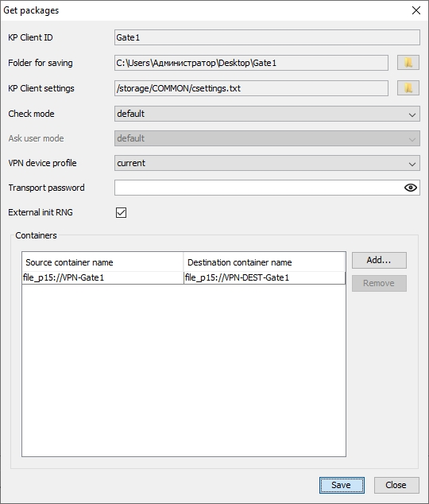Uncheck the External init RNG checkbox
This screenshot has width=429, height=504.
click(121, 212)
